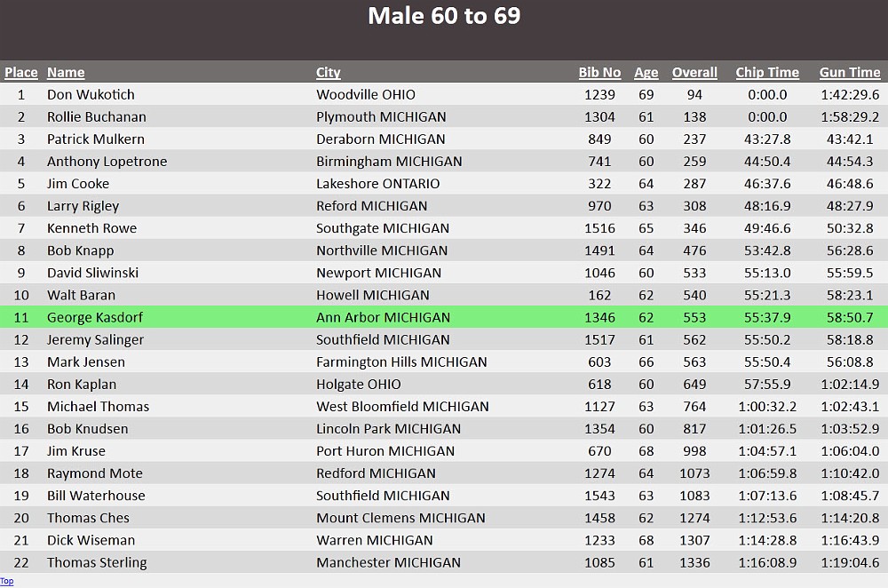Click overall rank 1307 for Dick Wiseman
The width and height of the screenshot is (888, 588).
[694, 540]
